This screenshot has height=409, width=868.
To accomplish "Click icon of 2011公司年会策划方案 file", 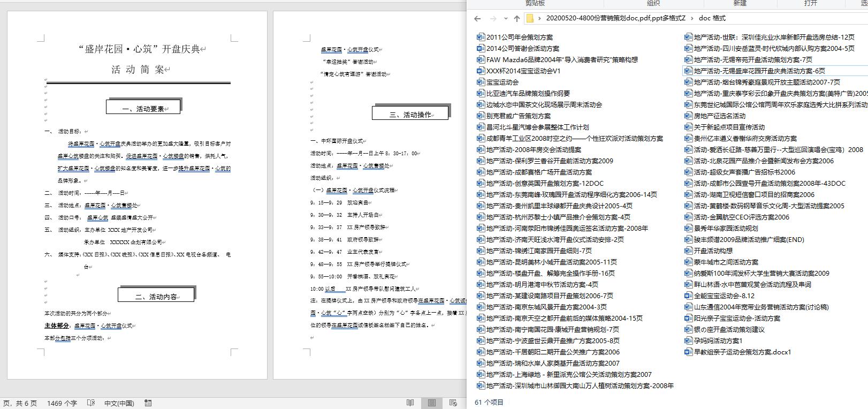I will coord(481,37).
